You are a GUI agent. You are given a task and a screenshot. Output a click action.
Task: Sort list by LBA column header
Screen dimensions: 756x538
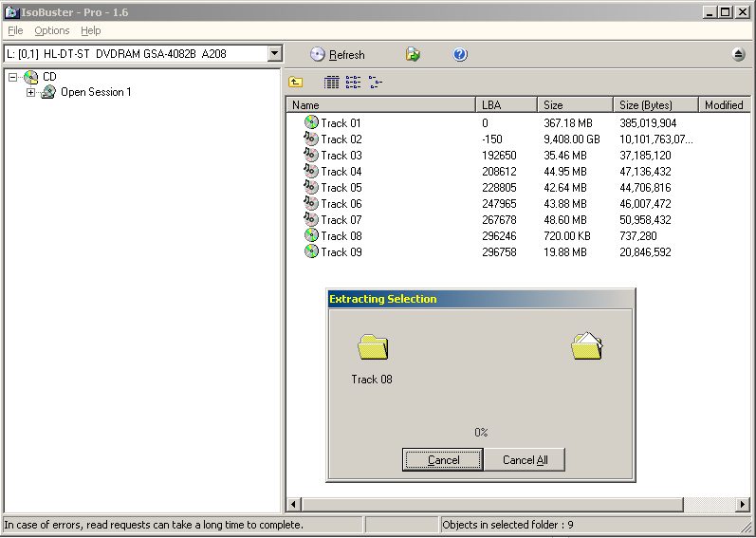(x=507, y=105)
